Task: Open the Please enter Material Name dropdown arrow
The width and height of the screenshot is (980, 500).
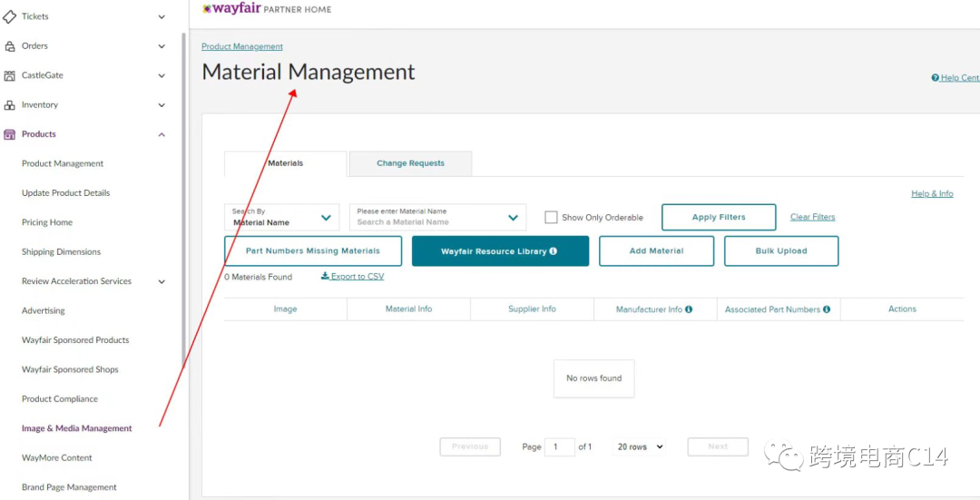Action: click(513, 218)
